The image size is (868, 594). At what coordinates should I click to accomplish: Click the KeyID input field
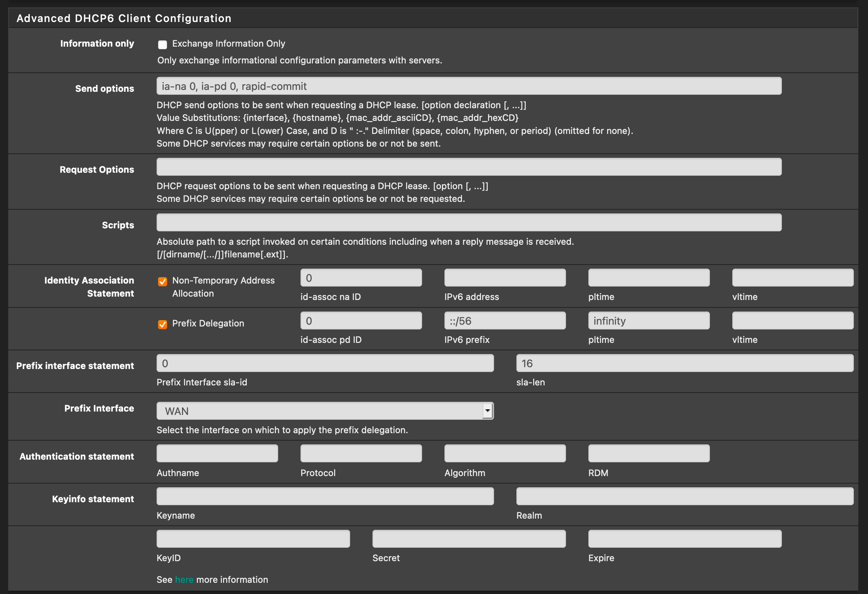253,539
